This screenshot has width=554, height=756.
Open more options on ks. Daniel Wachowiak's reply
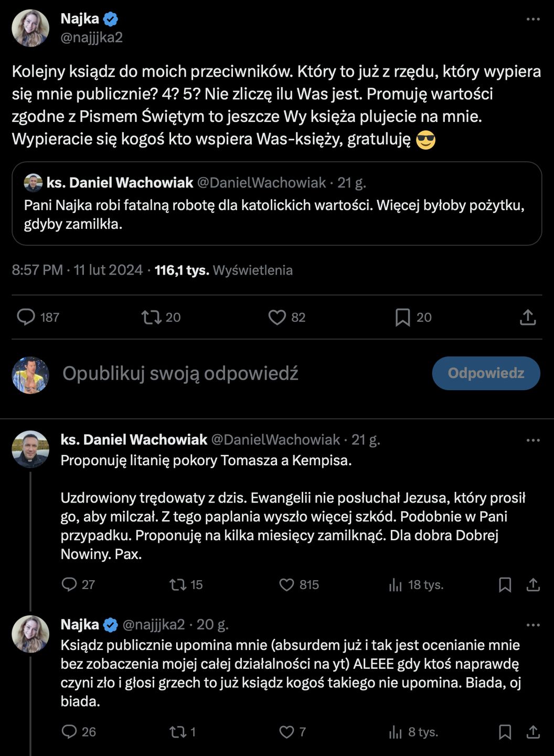point(532,440)
